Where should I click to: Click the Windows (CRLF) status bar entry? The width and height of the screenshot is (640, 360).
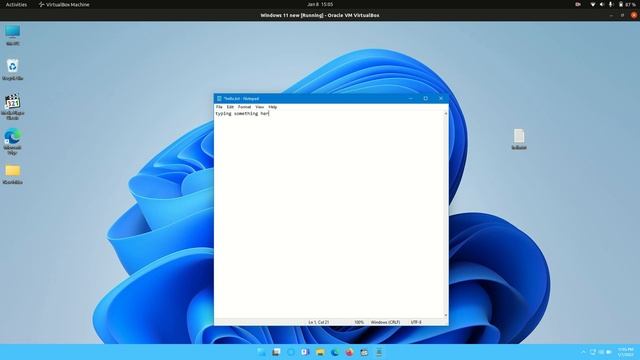pyautogui.click(x=385, y=322)
